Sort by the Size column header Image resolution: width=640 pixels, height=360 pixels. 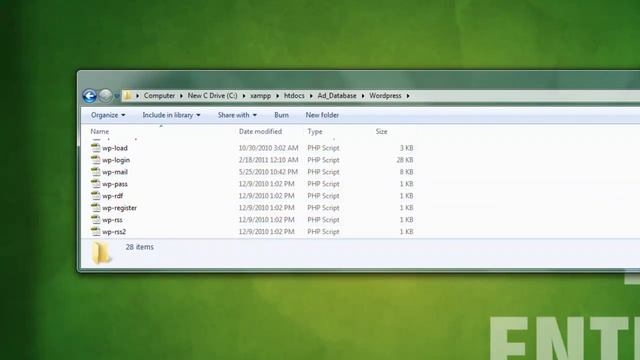[x=382, y=131]
